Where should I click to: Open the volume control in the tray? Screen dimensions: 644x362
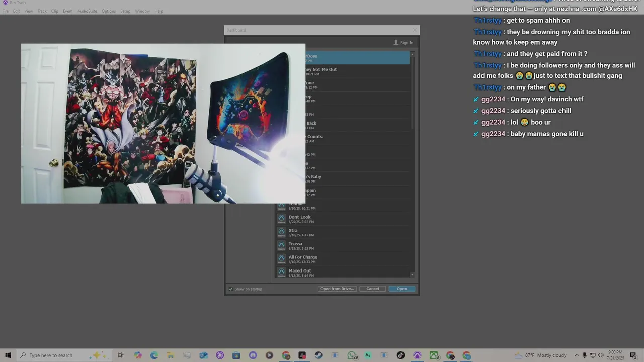click(x=600, y=355)
